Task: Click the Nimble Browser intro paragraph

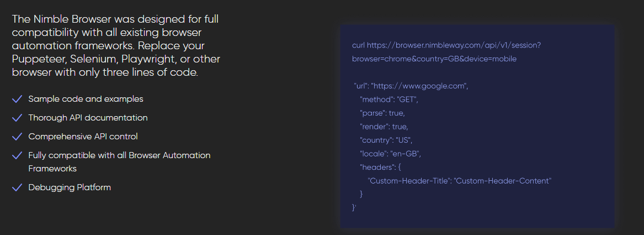Action: click(x=115, y=46)
